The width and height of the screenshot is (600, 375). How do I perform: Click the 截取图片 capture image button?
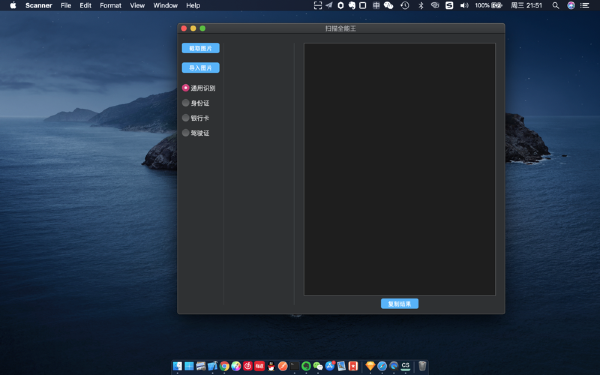(201, 48)
